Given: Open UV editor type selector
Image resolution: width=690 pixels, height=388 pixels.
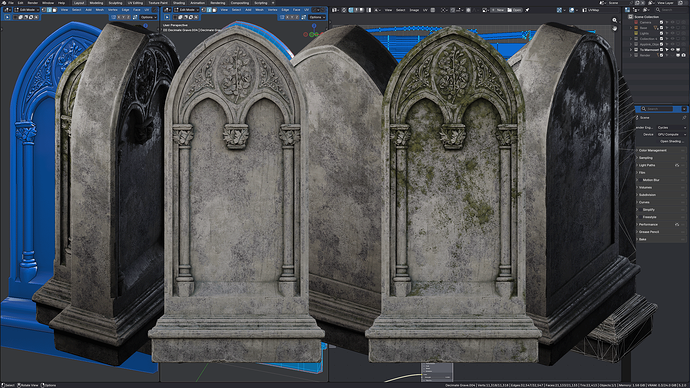Looking at the screenshot, I should pos(335,10).
